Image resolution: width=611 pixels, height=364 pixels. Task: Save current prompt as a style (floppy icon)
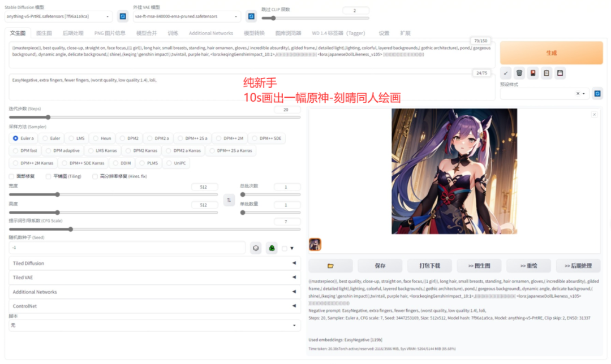click(x=559, y=73)
